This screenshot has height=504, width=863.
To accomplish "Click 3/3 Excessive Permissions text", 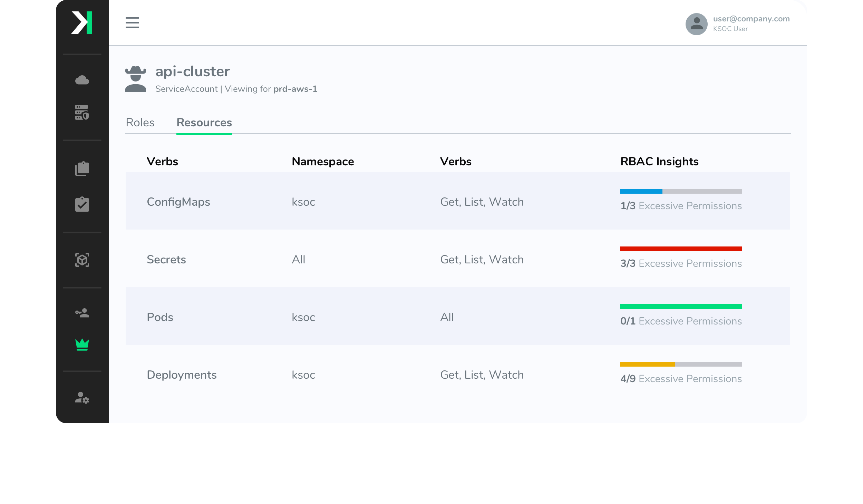I will point(681,264).
